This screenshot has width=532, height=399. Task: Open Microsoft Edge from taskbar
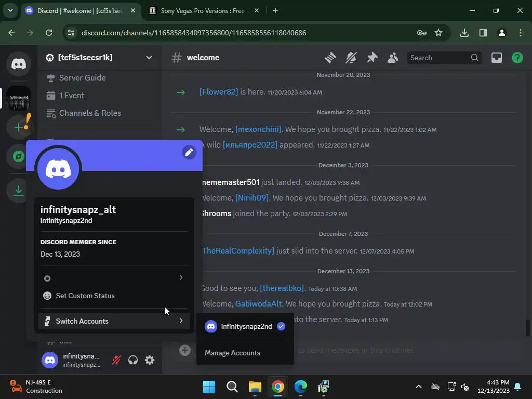[x=301, y=387]
